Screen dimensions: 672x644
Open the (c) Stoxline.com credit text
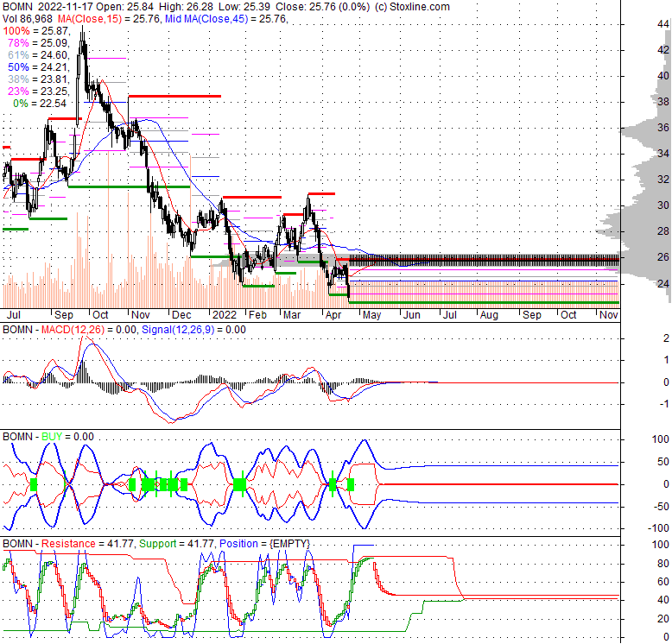(x=412, y=7)
